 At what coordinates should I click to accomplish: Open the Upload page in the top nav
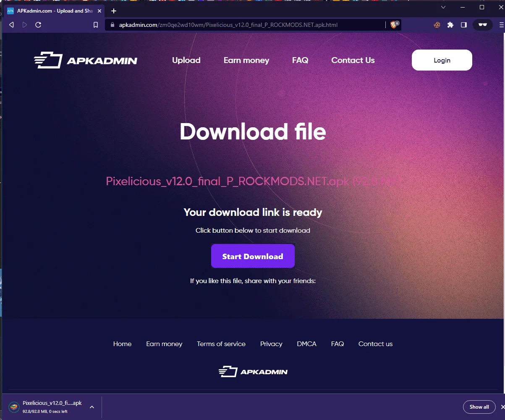[x=186, y=60]
